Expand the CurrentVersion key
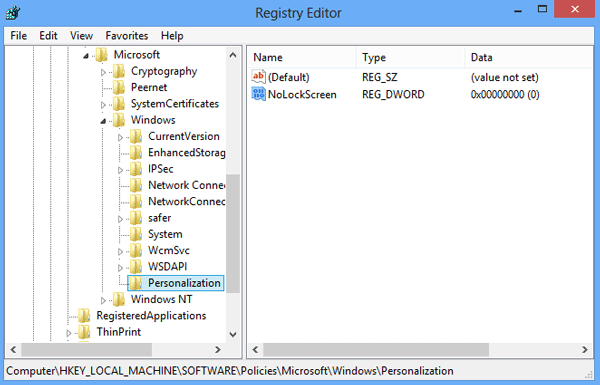Screen dimensions: 600x385 coord(120,137)
